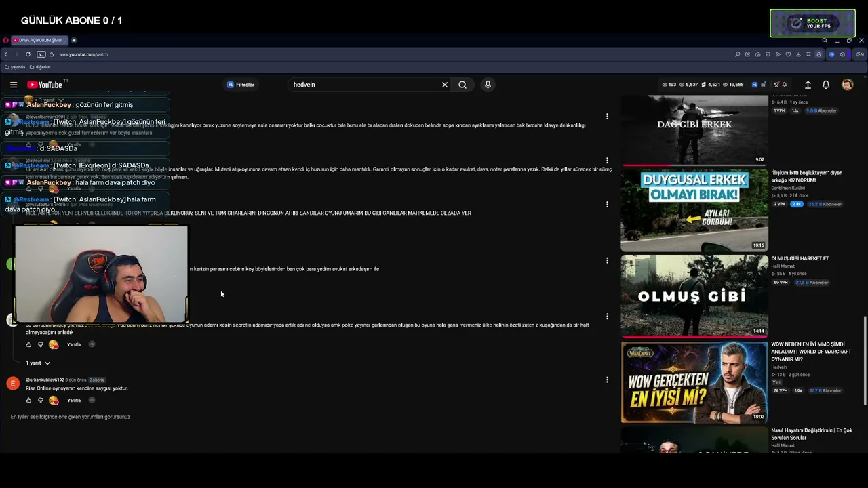Screen dimensions: 868x488
Task: Open YouTube notifications bell
Action: [x=826, y=85]
